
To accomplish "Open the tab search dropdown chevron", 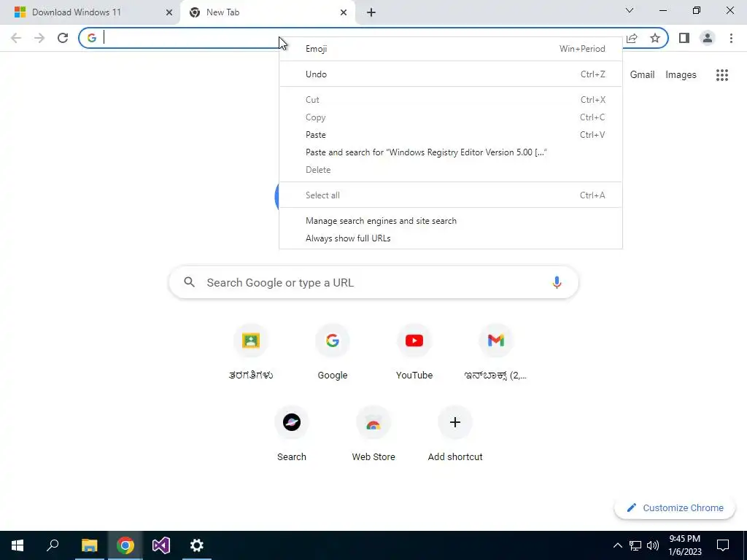I will point(630,10).
